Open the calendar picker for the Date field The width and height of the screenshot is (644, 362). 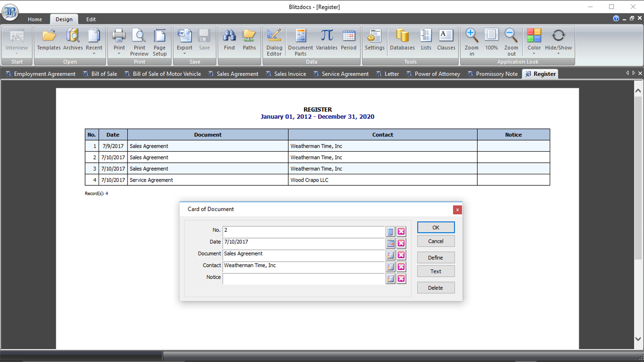click(390, 243)
